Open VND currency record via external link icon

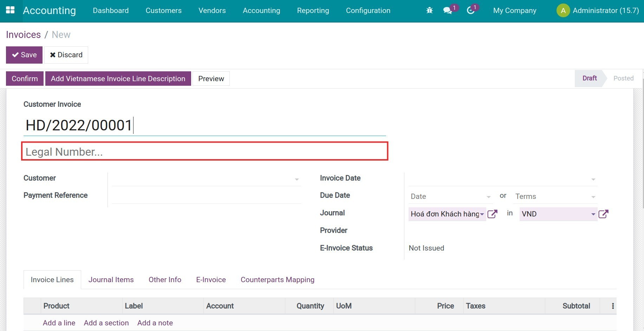click(x=604, y=214)
